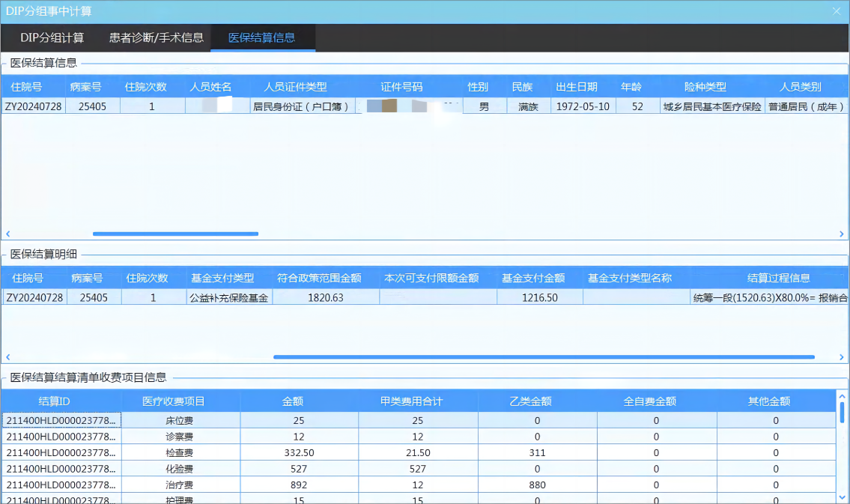Select the 1820.63 amount cell
This screenshot has width=850, height=504.
pos(326,297)
